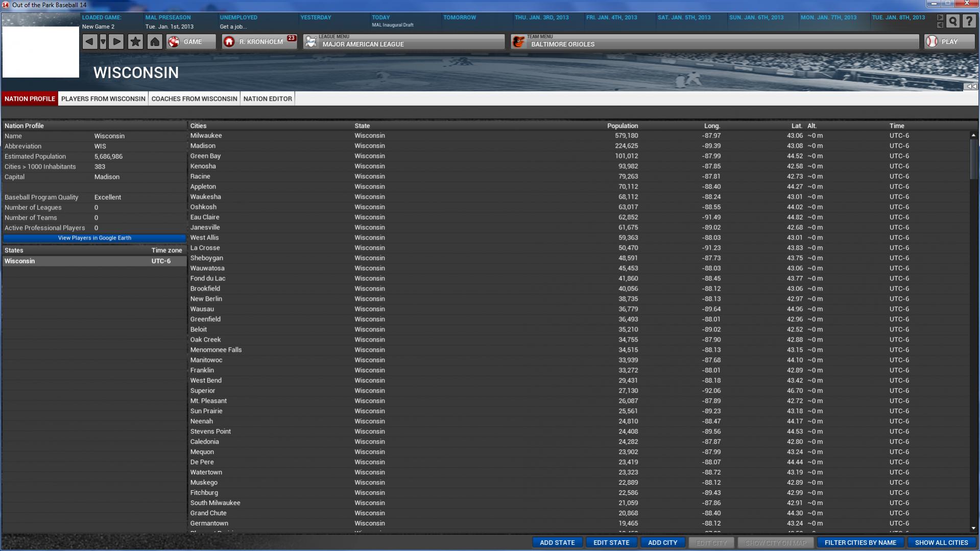
Task: Open the Baltimore Orioles team menu
Action: [x=715, y=42]
